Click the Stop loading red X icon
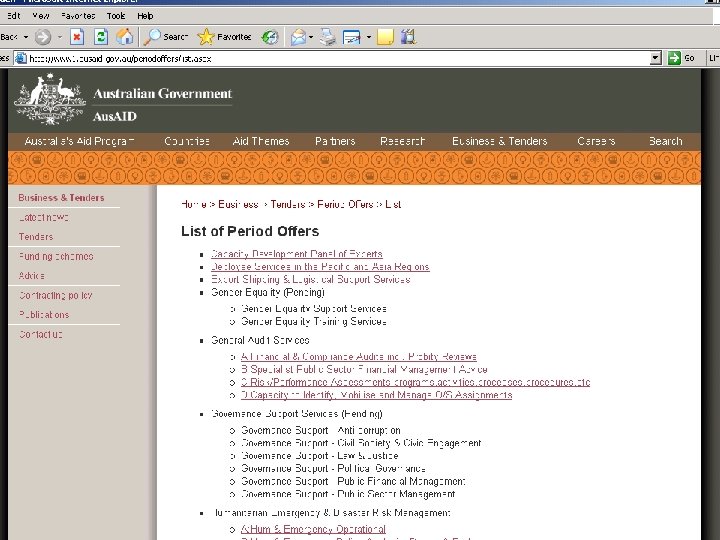 click(77, 37)
